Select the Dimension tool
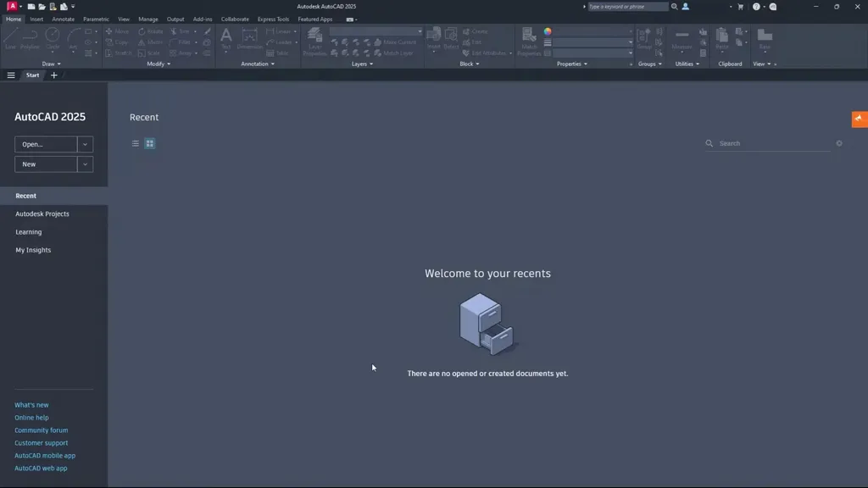Screen dimensions: 868x488 pos(250,39)
